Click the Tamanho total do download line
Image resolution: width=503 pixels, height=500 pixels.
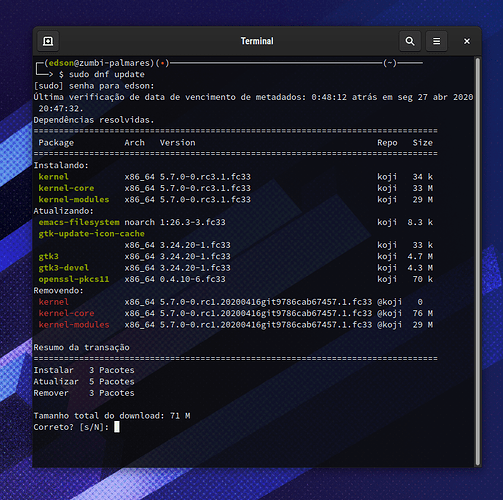(x=112, y=416)
